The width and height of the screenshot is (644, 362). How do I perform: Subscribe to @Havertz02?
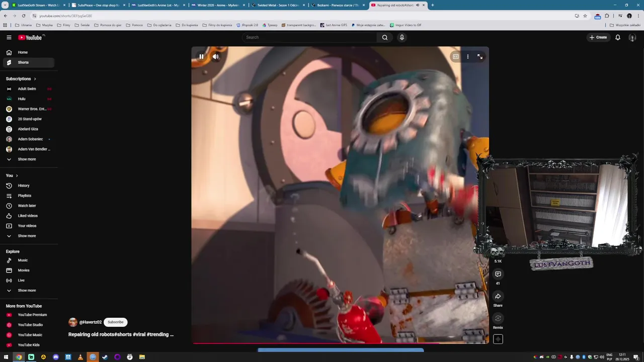tap(115, 322)
